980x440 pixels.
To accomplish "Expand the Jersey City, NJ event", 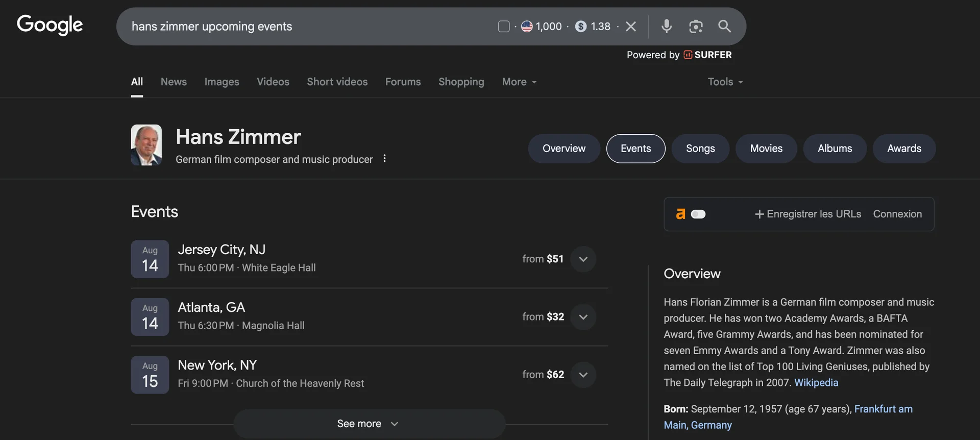I will [x=583, y=259].
